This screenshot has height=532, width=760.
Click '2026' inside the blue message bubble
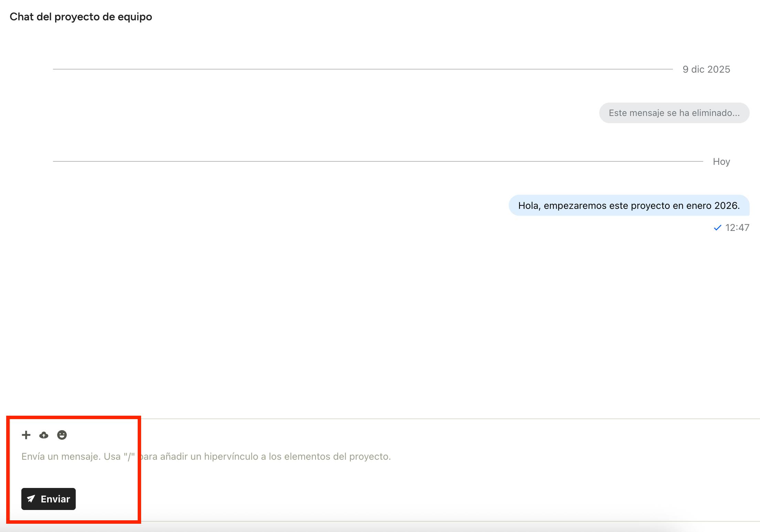point(726,205)
